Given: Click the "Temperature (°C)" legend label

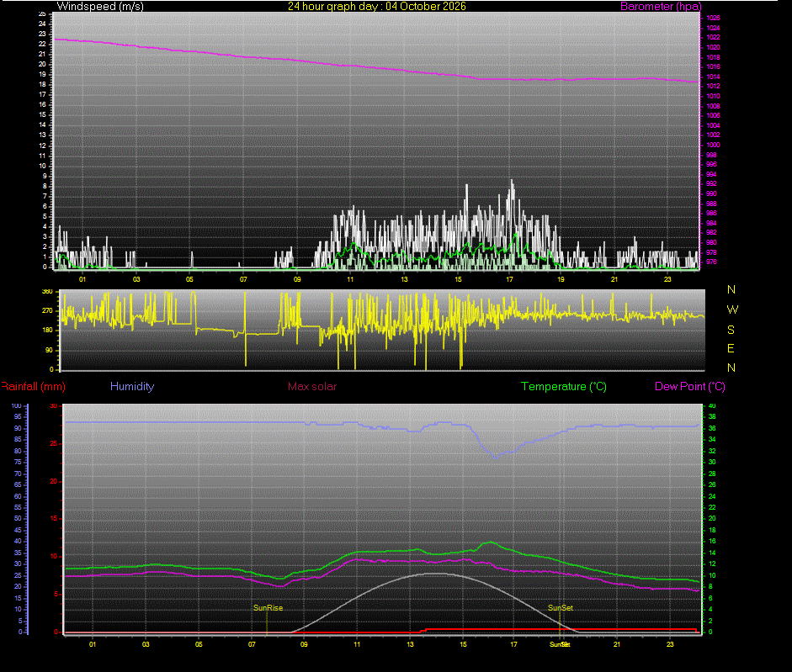Looking at the screenshot, I should (564, 387).
